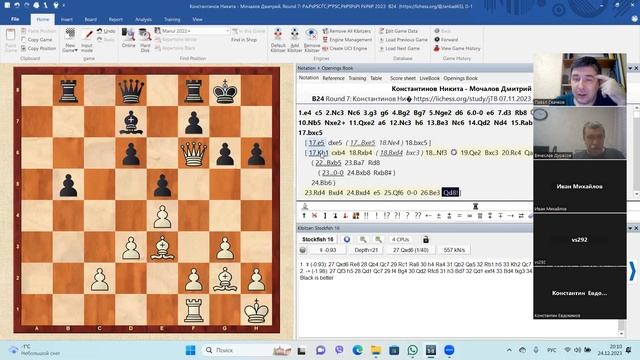Open WhatsApp from the taskbar
This screenshot has height=360, width=640.
click(x=412, y=350)
